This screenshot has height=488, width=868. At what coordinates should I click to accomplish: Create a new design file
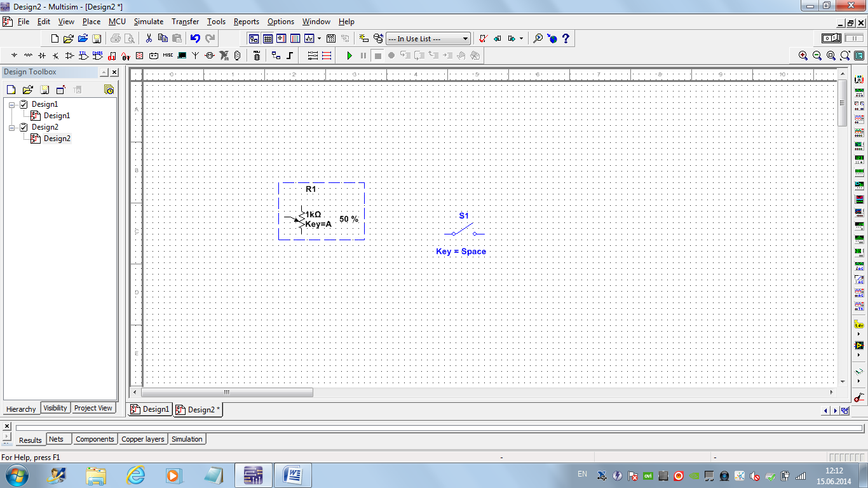pyautogui.click(x=55, y=39)
